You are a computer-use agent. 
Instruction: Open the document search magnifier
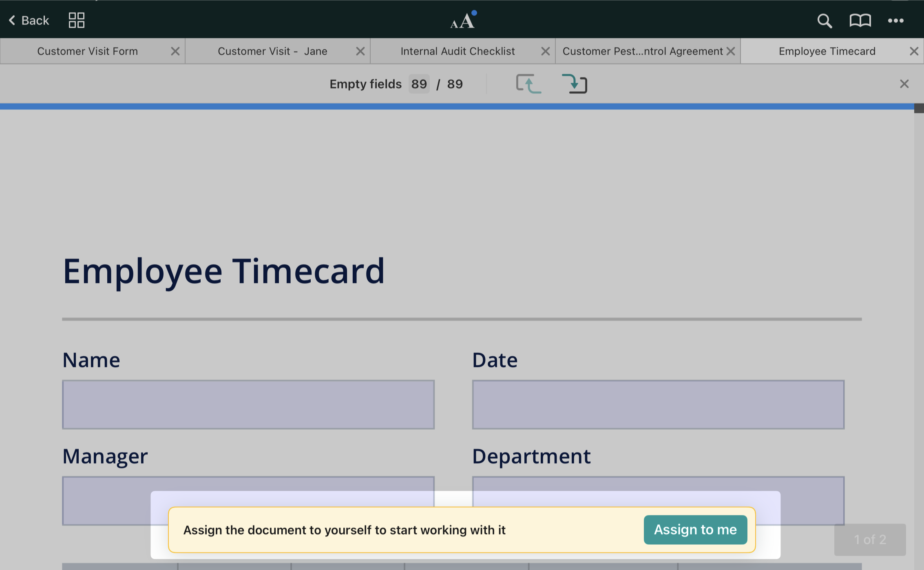click(824, 20)
